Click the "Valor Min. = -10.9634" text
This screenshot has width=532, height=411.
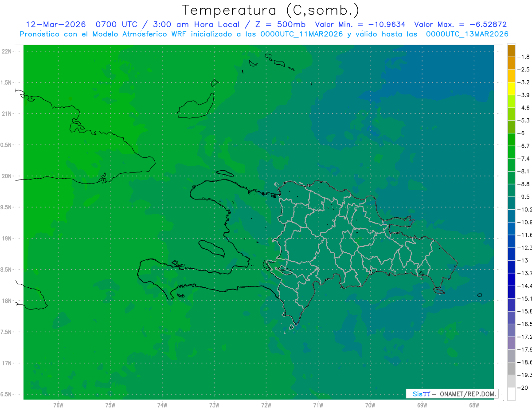pyautogui.click(x=360, y=24)
